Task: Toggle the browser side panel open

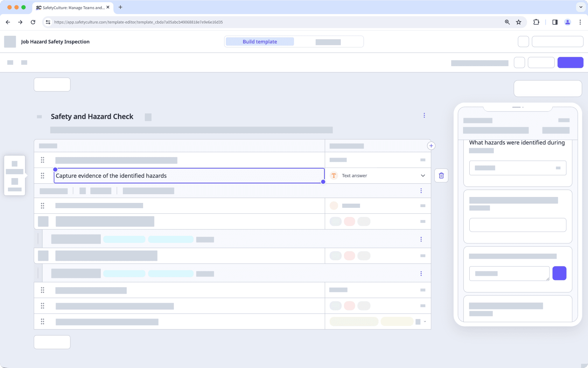Action: pyautogui.click(x=554, y=22)
